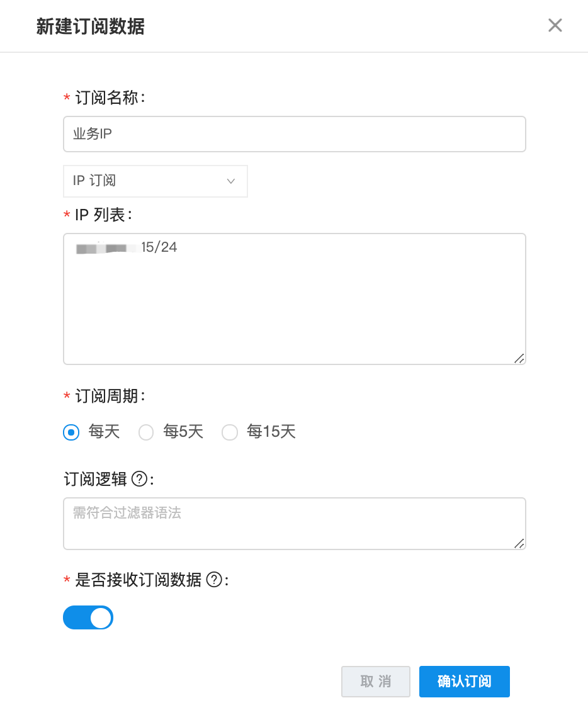Pick the 每15天 radio option
The image size is (588, 715).
tap(230, 432)
